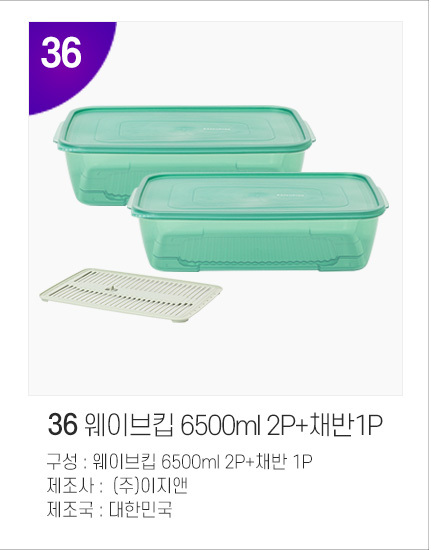Click the 구성 composition detail line
The image size is (431, 550).
pos(179,462)
